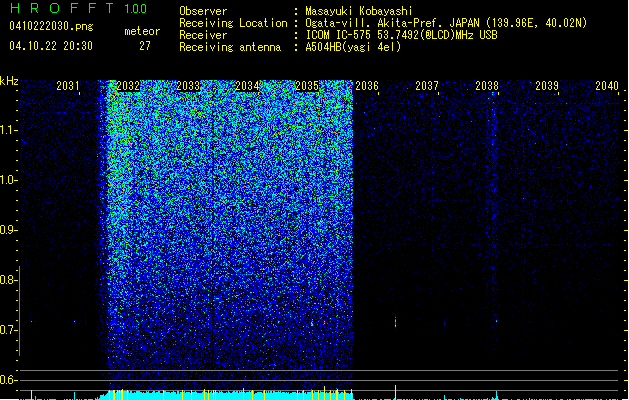Click the 2039 time marker
Screen dimensions: 629x400
(x=547, y=86)
